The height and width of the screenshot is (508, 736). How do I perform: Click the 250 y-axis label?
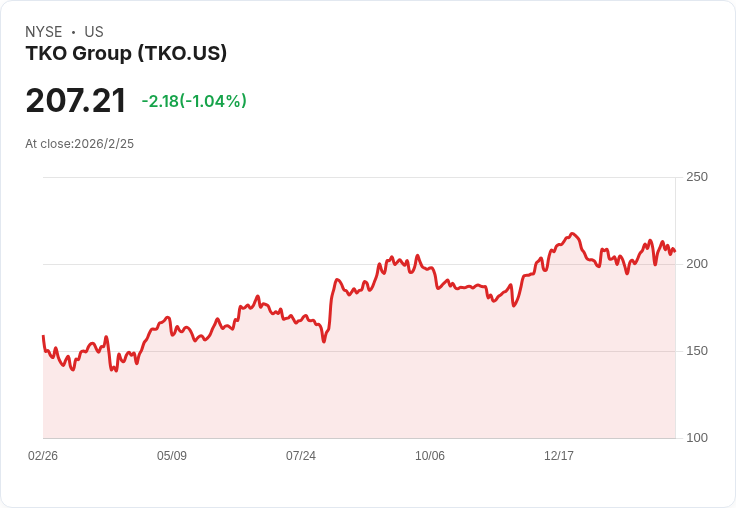[x=696, y=177]
